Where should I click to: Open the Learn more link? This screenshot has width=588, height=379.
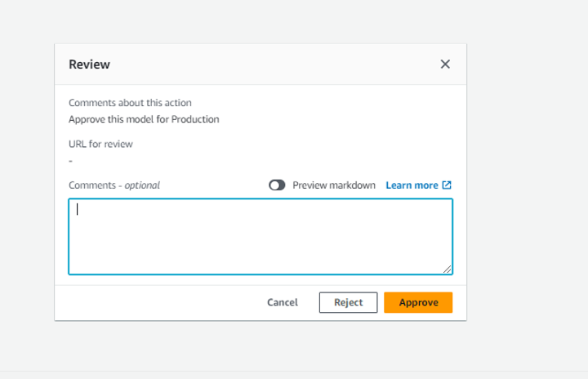click(412, 185)
